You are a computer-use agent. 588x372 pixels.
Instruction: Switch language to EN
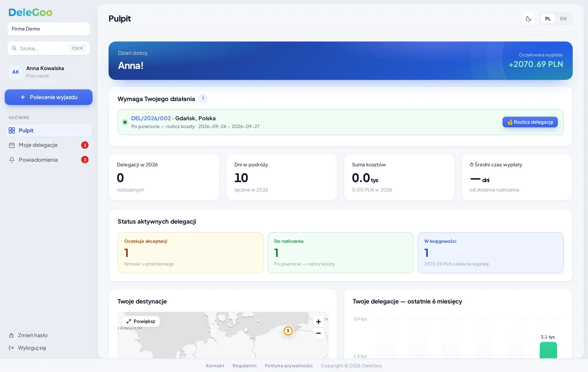pyautogui.click(x=563, y=19)
